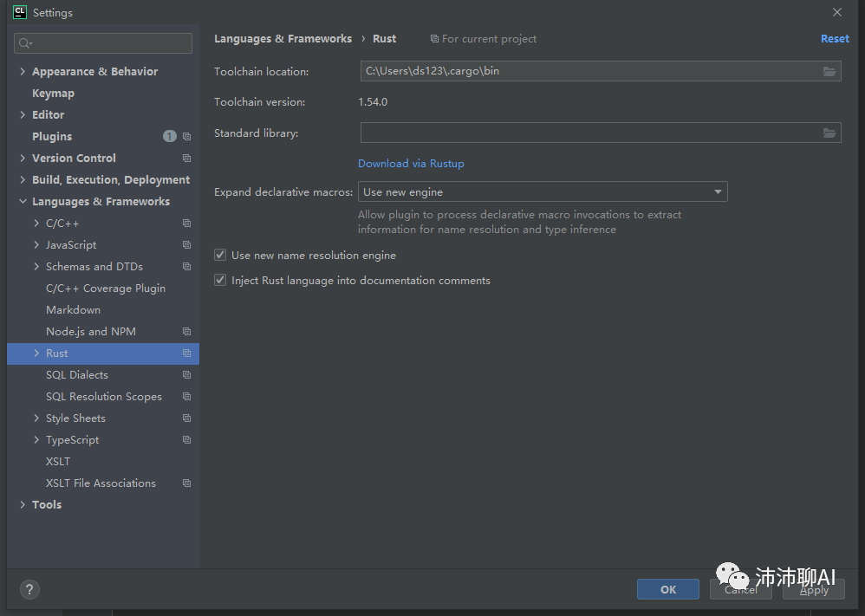This screenshot has height=616, width=865.
Task: Click folder icon in Toolchain location field
Action: 829,71
